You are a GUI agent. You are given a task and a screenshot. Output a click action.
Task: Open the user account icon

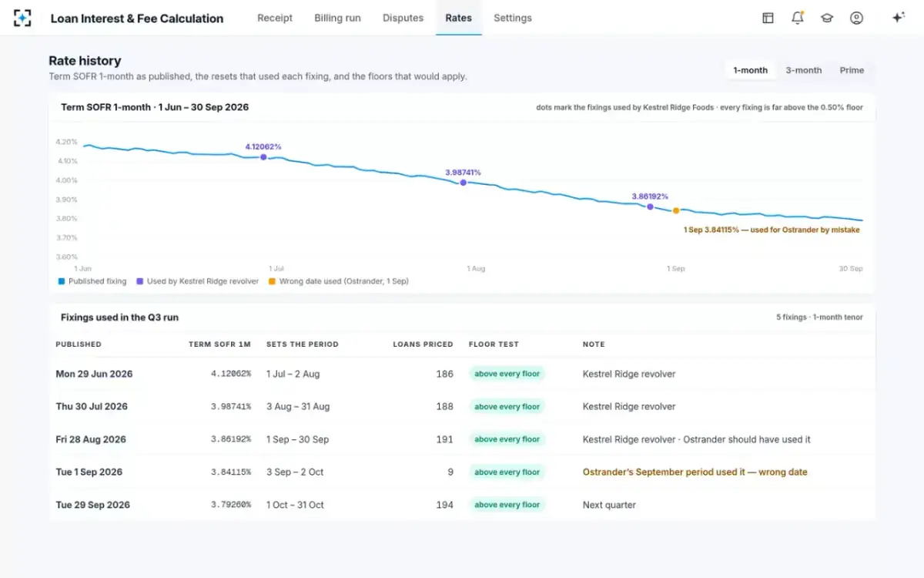pyautogui.click(x=856, y=18)
